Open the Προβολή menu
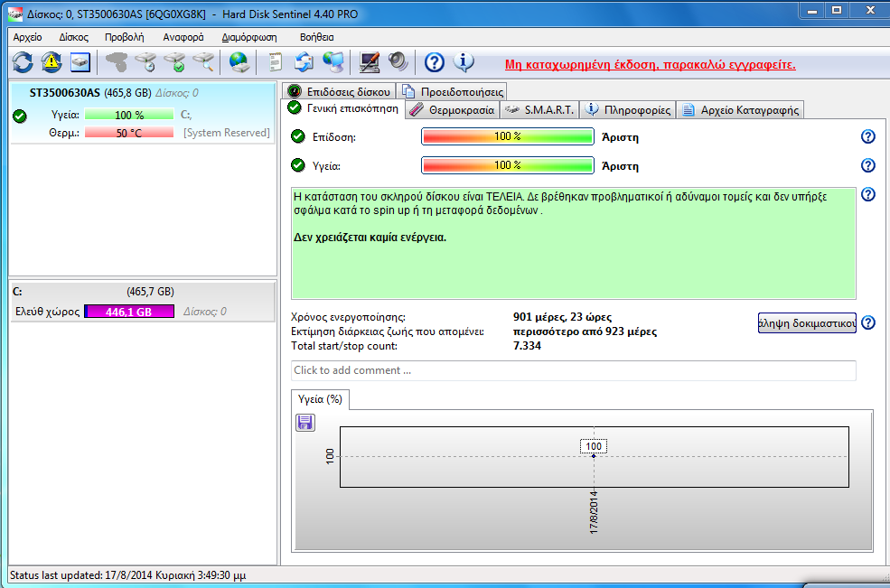890x588 pixels. tap(125, 37)
